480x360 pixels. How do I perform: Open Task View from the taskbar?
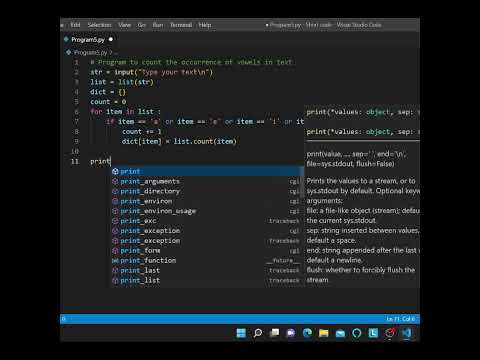[274, 333]
